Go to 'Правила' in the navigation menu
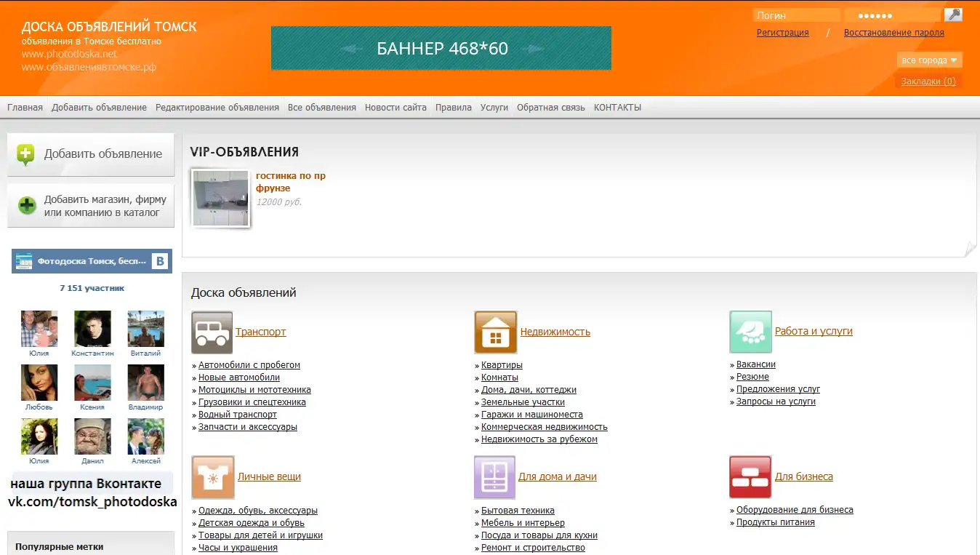The image size is (980, 555). (454, 108)
